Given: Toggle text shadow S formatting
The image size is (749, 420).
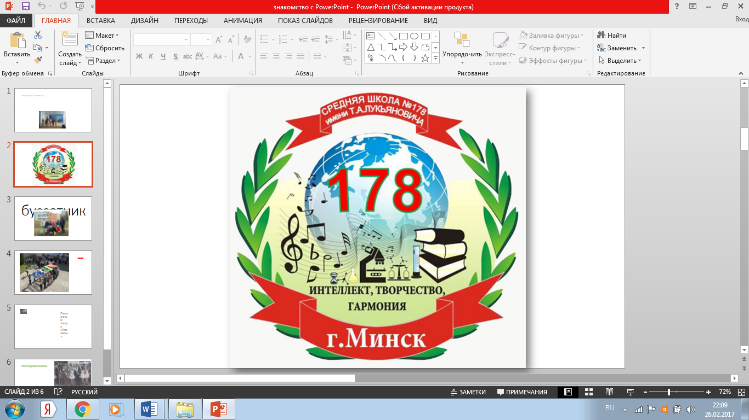Looking at the screenshot, I should pyautogui.click(x=175, y=56).
